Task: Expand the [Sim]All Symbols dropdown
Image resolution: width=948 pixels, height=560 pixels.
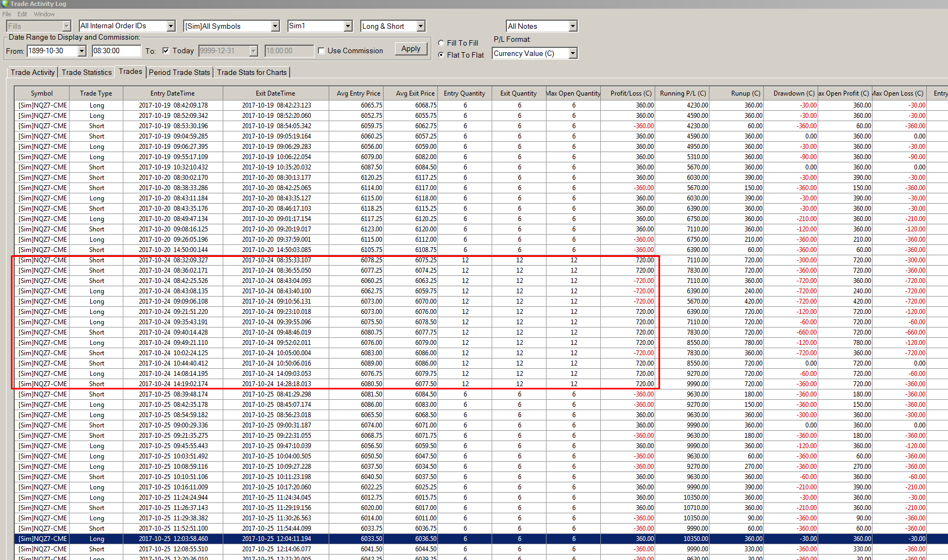Action: click(x=275, y=26)
